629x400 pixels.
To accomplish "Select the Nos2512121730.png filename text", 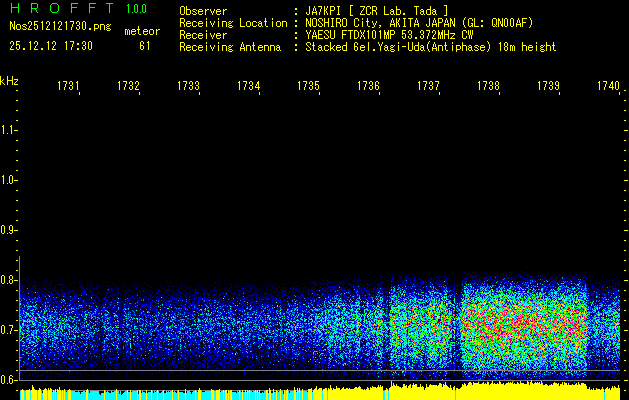I will [54, 26].
